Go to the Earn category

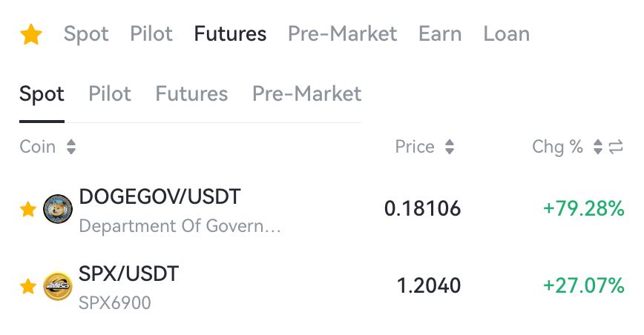click(440, 33)
